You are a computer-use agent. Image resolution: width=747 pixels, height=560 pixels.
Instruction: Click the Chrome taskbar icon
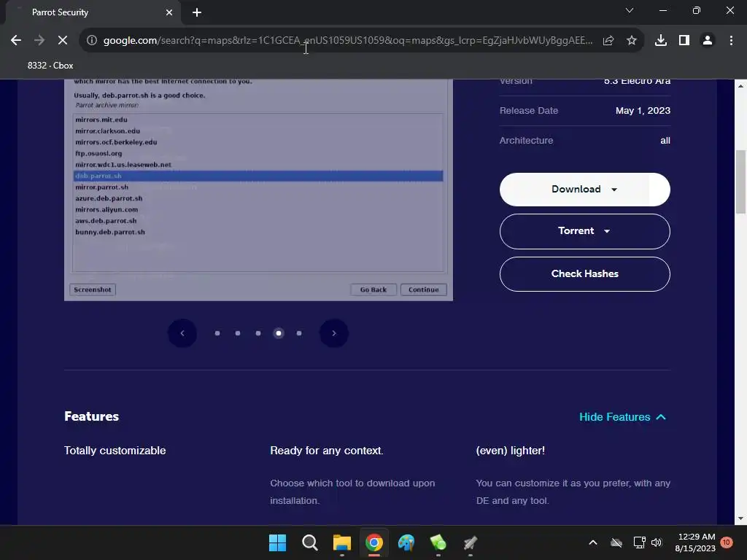(x=374, y=542)
